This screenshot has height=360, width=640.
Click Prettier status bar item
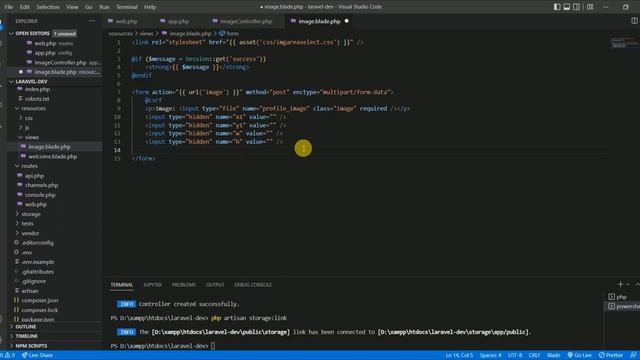(611, 355)
